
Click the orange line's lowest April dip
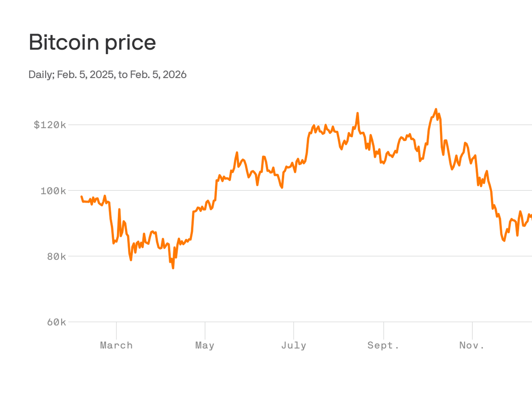[x=173, y=268]
